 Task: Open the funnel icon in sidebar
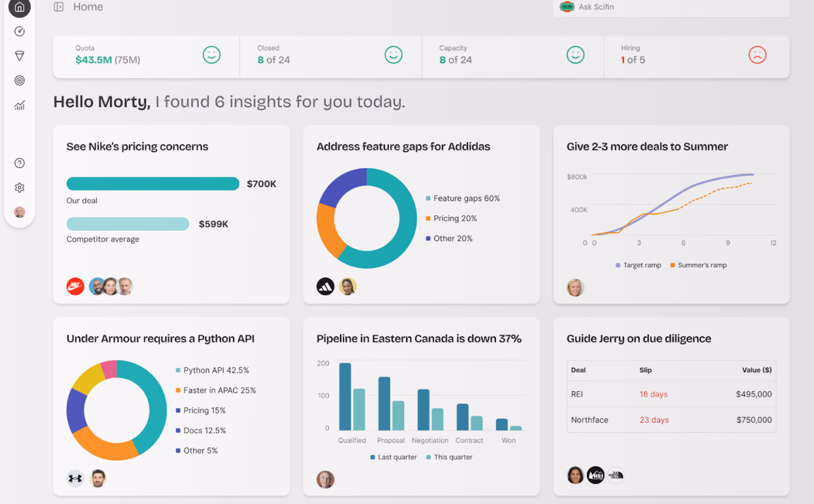coord(19,56)
